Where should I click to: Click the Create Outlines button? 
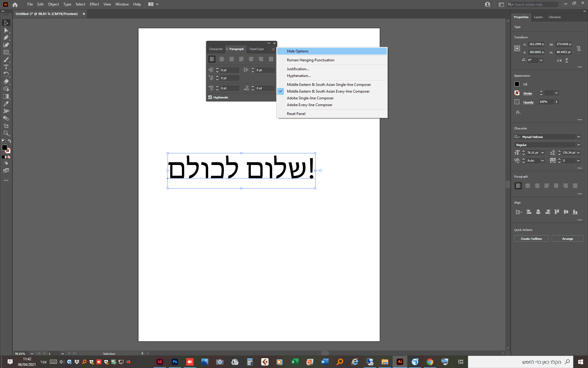(531, 239)
